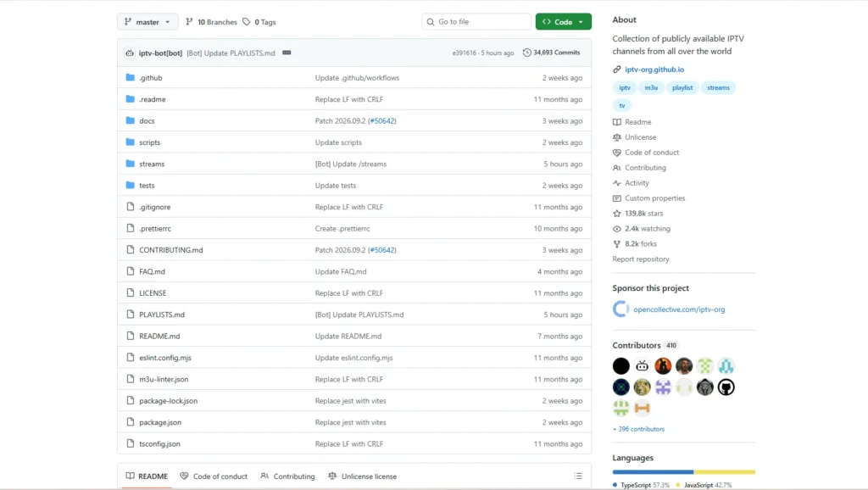Click the Go to file search field
The height and width of the screenshot is (490, 868).
[476, 21]
